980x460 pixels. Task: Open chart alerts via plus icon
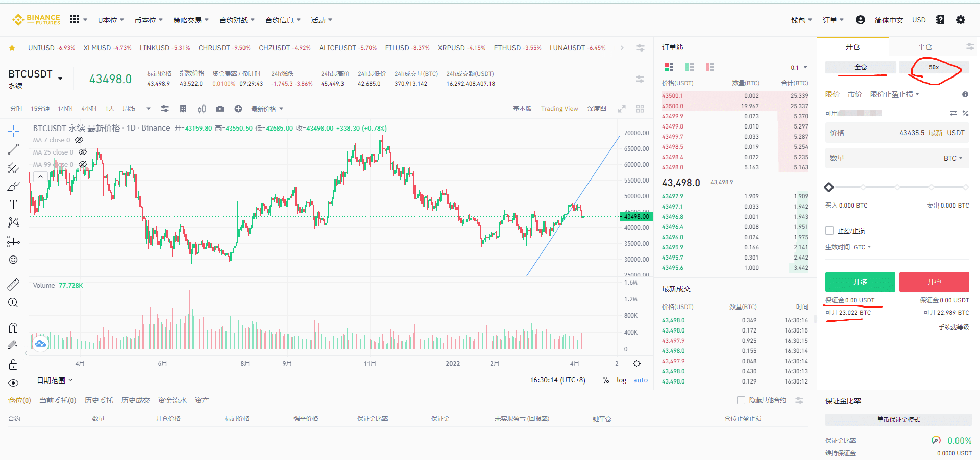(238, 109)
